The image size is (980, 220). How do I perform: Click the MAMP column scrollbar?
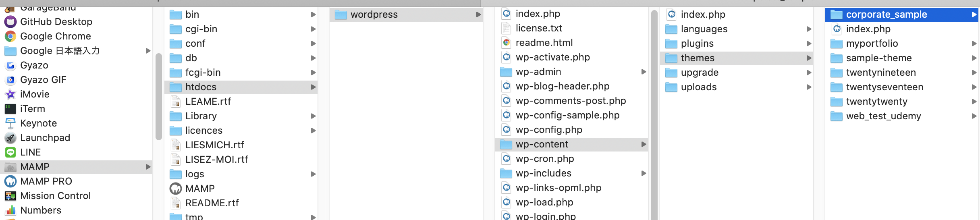click(x=158, y=97)
